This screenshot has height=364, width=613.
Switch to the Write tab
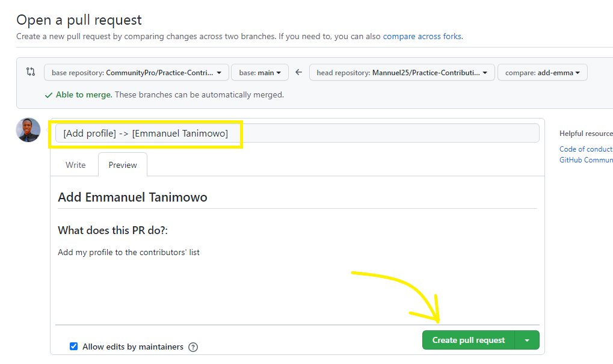[75, 164]
